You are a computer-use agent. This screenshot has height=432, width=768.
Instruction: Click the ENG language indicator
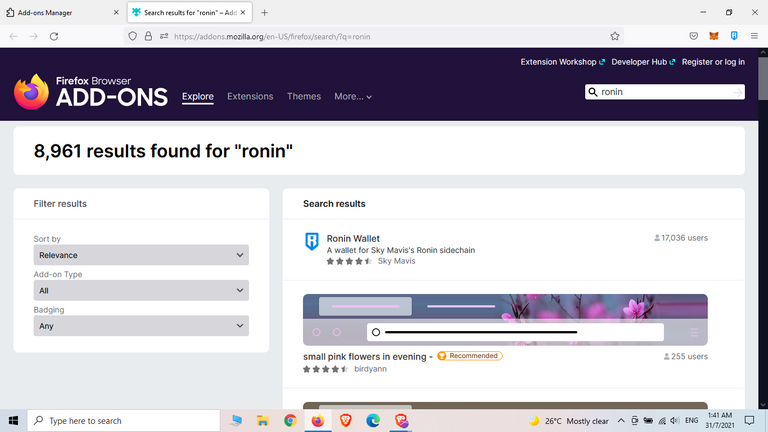click(x=692, y=421)
